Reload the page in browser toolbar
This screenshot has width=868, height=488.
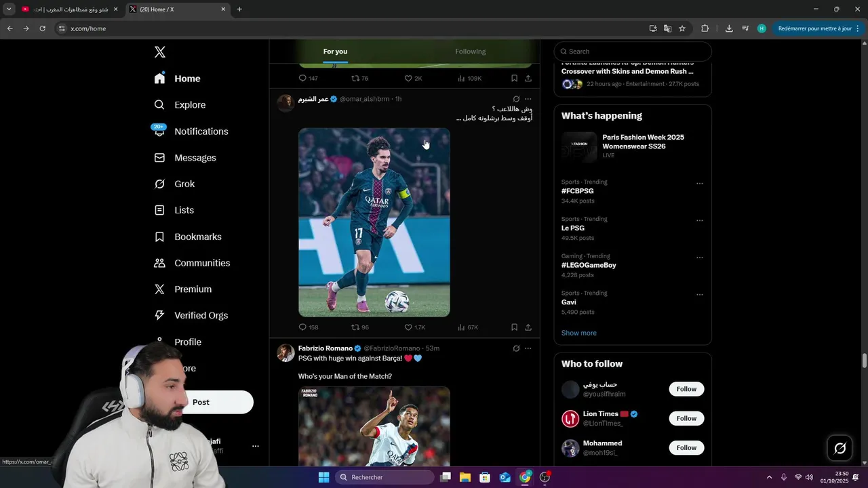click(x=42, y=28)
